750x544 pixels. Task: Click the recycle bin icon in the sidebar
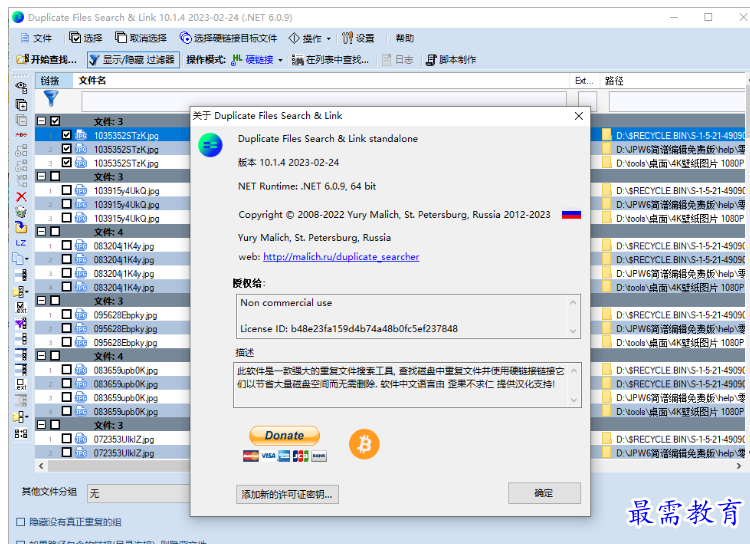tap(21, 212)
